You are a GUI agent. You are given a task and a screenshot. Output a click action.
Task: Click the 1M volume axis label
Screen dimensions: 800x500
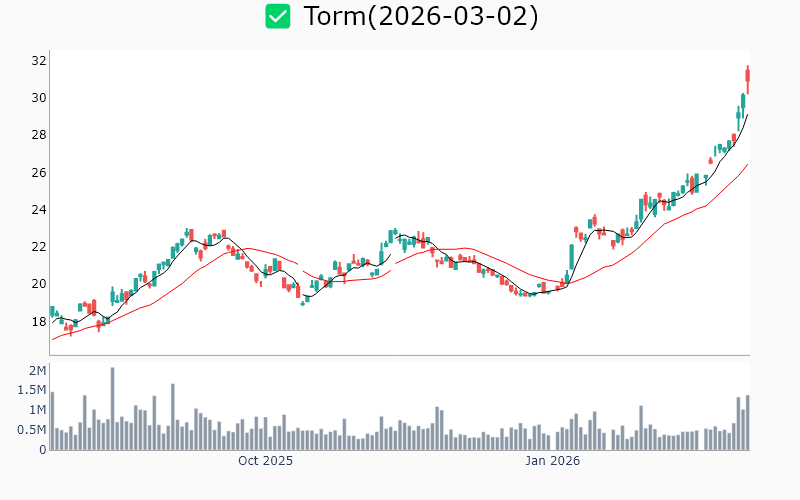tap(37, 410)
